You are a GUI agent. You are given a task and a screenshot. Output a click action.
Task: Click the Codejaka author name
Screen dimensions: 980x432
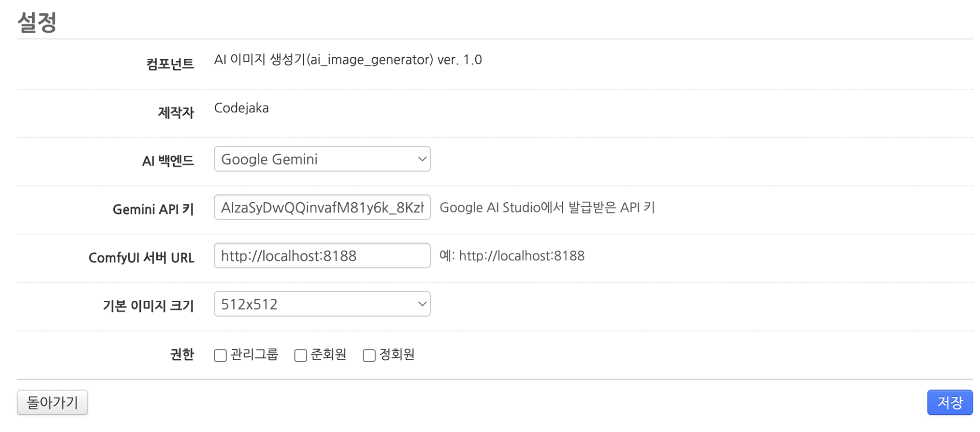[x=241, y=108]
